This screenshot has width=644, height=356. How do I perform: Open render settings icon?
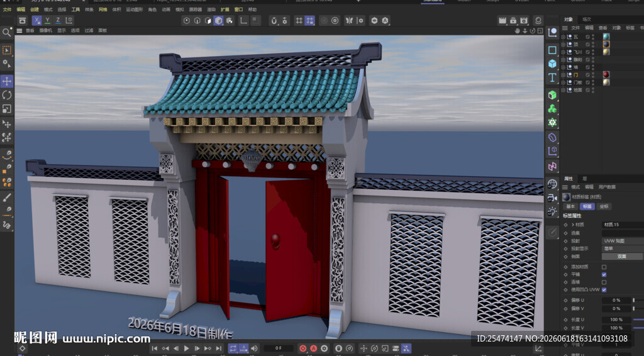click(524, 21)
